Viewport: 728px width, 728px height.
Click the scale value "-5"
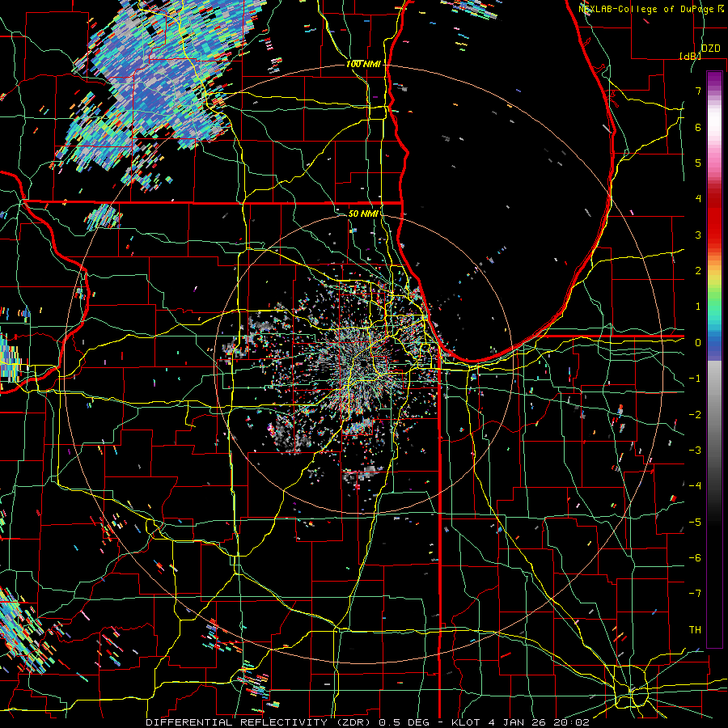[695, 523]
